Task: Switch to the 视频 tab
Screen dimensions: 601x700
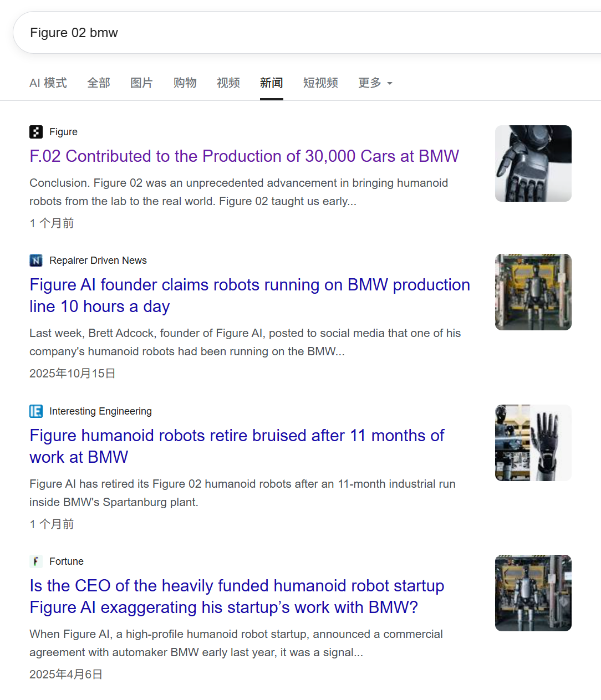Action: click(x=228, y=83)
